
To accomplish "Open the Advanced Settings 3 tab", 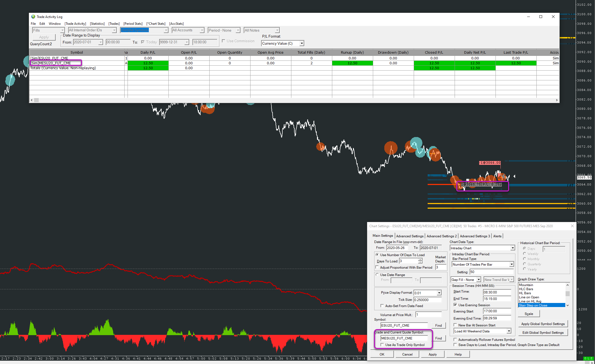I will click(475, 236).
